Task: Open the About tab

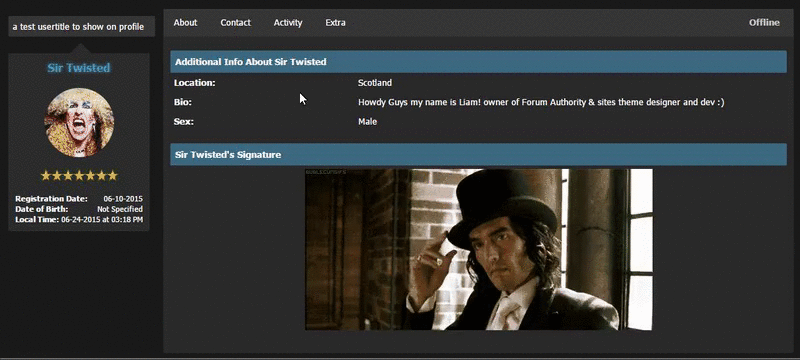Action: [x=185, y=22]
